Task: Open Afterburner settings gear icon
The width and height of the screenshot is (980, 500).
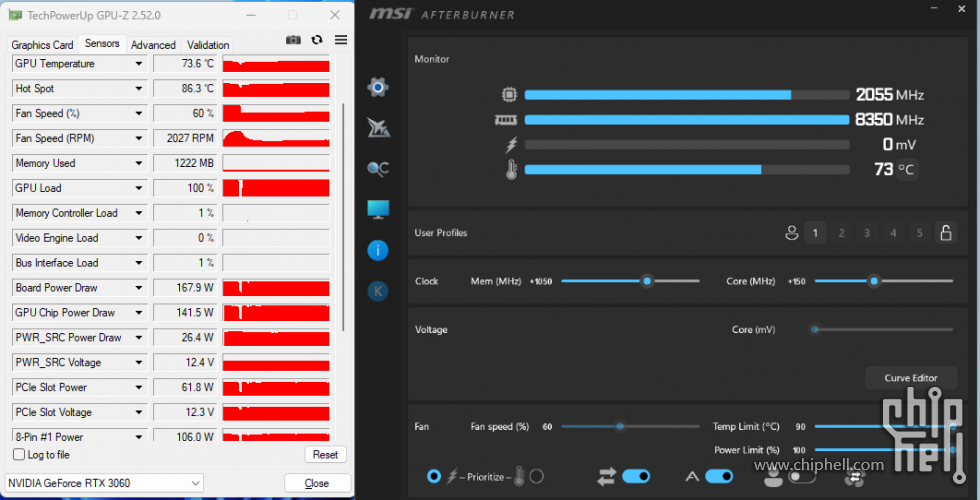Action: [378, 87]
